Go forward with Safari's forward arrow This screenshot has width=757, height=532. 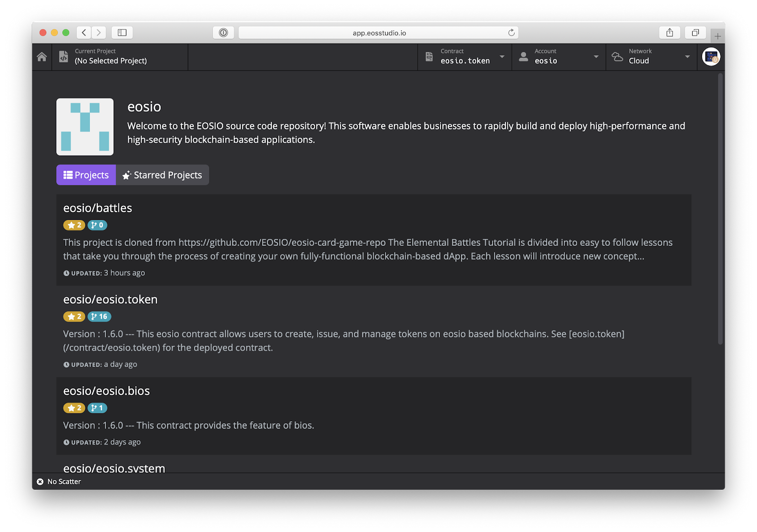click(x=98, y=33)
